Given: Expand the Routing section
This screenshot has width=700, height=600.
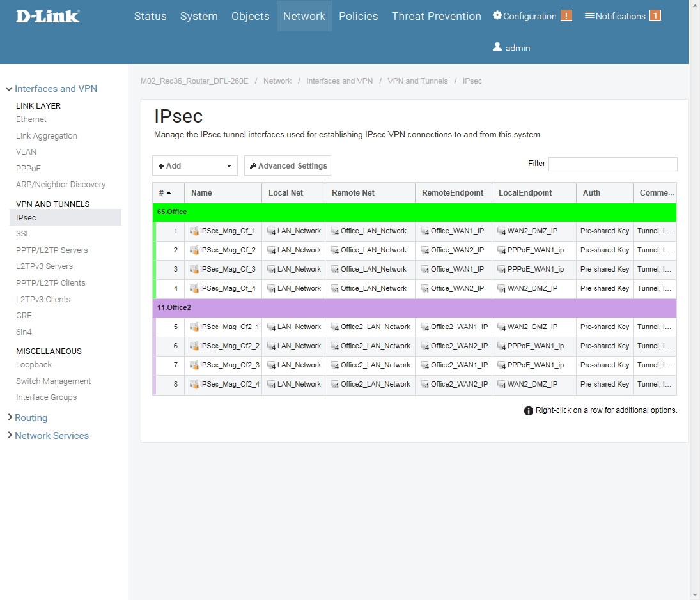Looking at the screenshot, I should 10,417.
